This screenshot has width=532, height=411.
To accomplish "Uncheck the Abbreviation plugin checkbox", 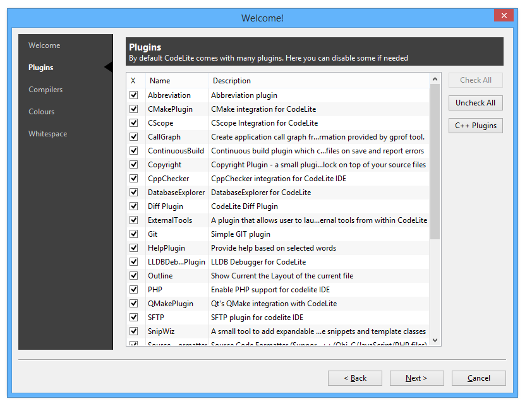I will coord(133,95).
